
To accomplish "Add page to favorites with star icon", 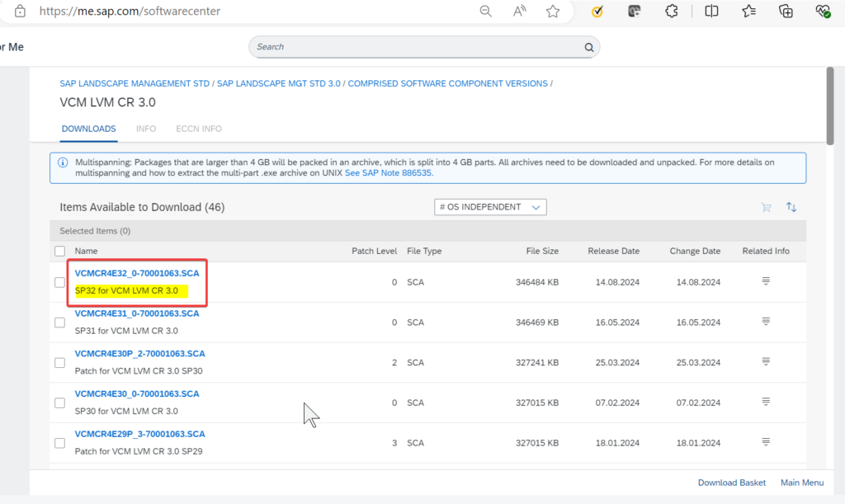I will click(x=553, y=11).
